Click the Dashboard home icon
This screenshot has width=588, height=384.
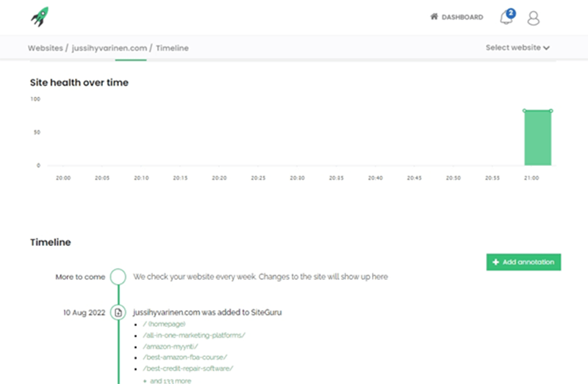(x=434, y=17)
